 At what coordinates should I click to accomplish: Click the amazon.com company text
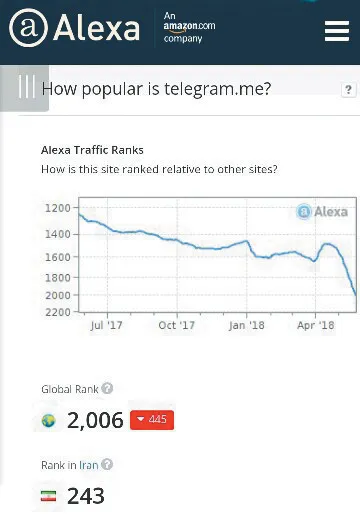click(189, 27)
